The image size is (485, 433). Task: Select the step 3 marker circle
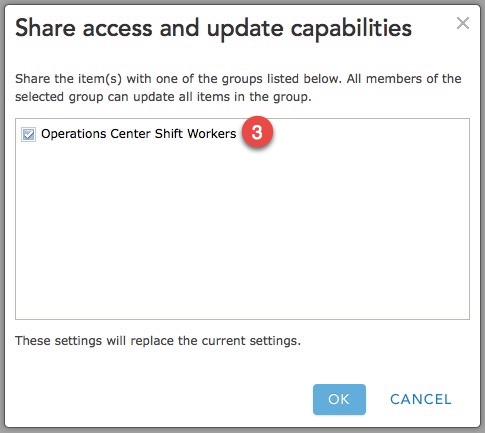tap(257, 132)
